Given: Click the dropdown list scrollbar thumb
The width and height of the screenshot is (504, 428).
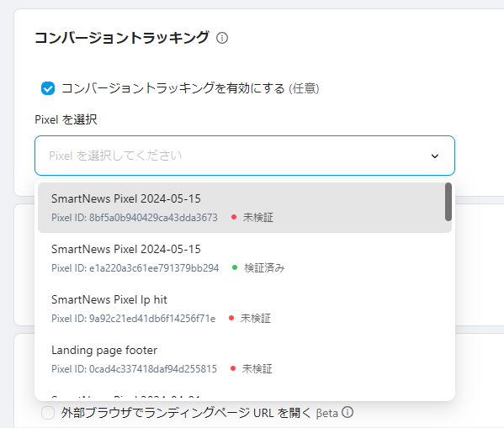Looking at the screenshot, I should pyautogui.click(x=448, y=202).
